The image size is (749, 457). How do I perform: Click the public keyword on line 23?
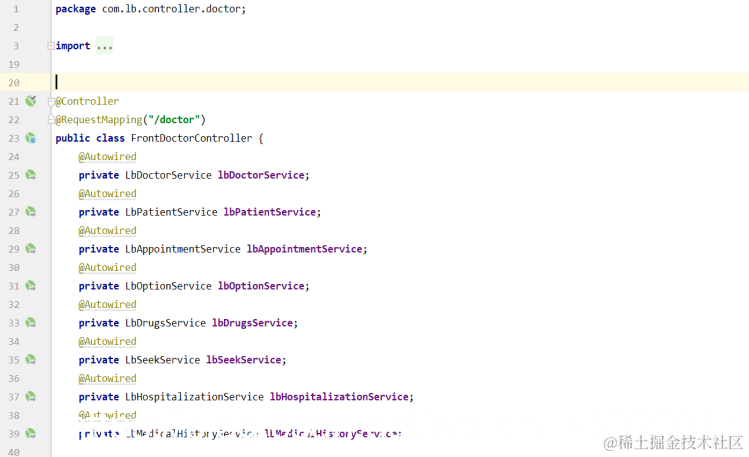pyautogui.click(x=73, y=138)
